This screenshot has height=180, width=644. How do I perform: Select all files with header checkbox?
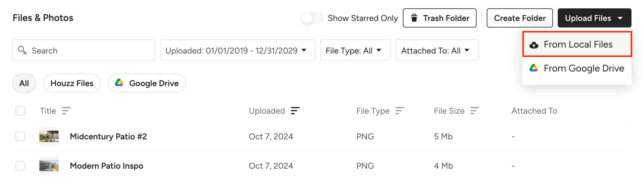(20, 111)
